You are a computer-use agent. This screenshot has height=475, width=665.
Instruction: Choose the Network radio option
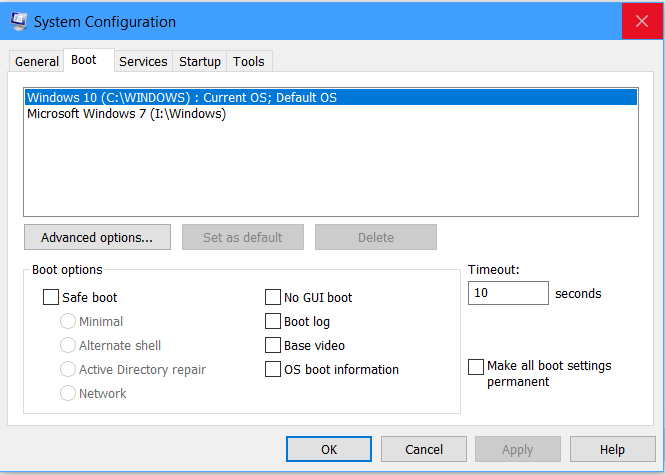(x=68, y=393)
